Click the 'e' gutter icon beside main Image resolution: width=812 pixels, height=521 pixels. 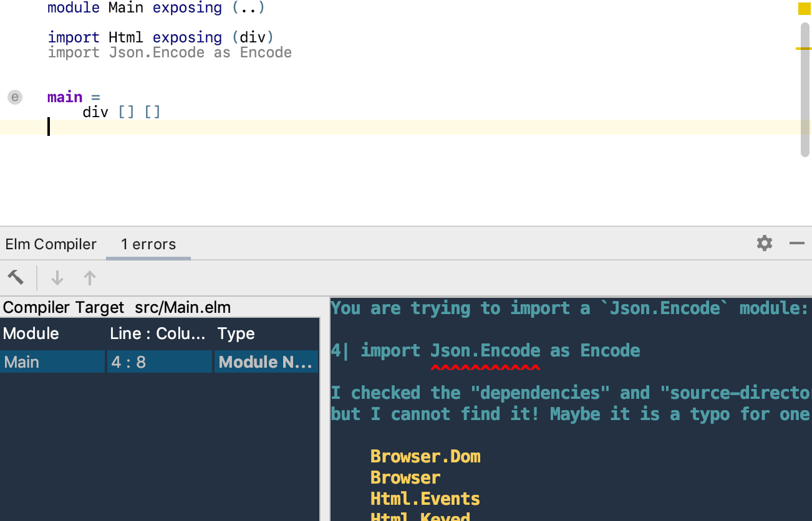[x=14, y=97]
